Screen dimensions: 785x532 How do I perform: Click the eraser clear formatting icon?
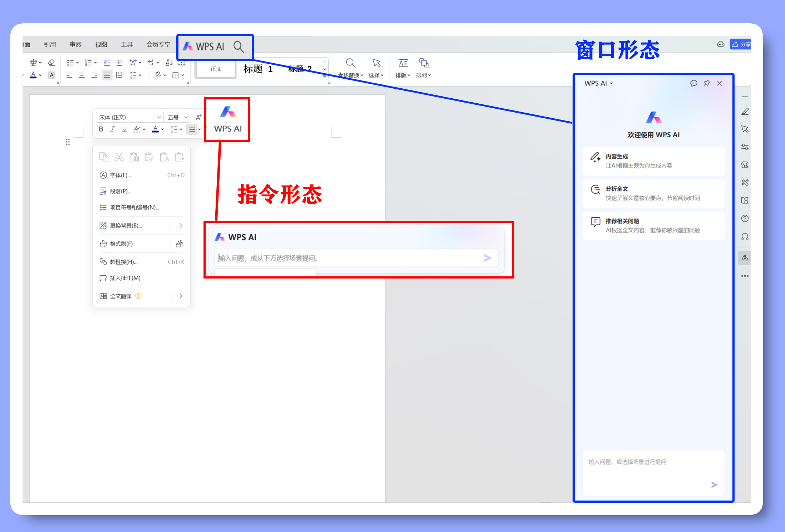(x=51, y=63)
